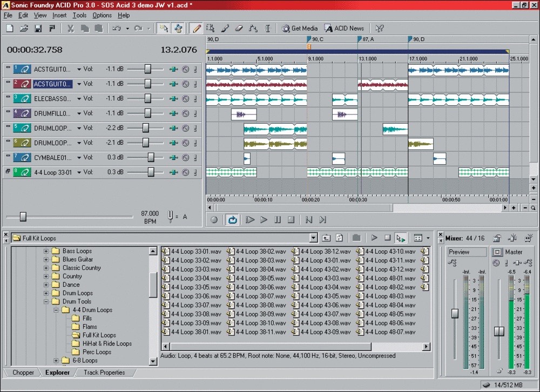Collapse the Drum Tools folder
Screen dimensions: 540x392
point(46,302)
